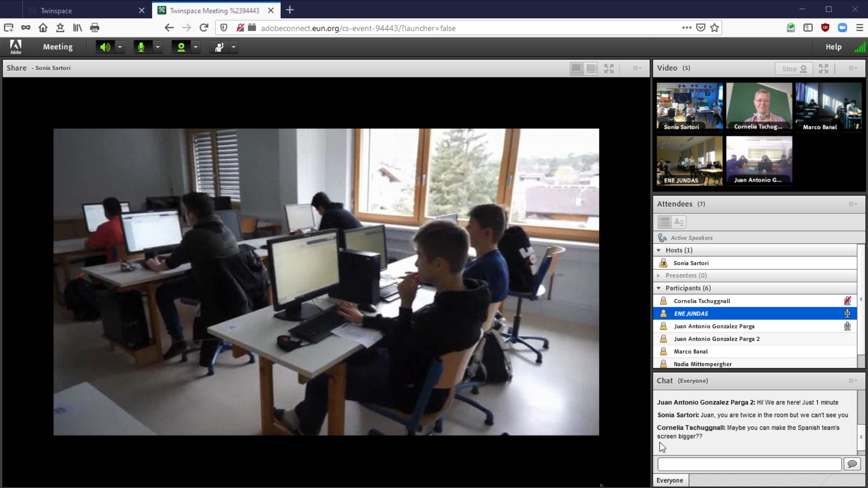Image resolution: width=868 pixels, height=488 pixels.
Task: Open the Help menu
Action: (x=833, y=47)
